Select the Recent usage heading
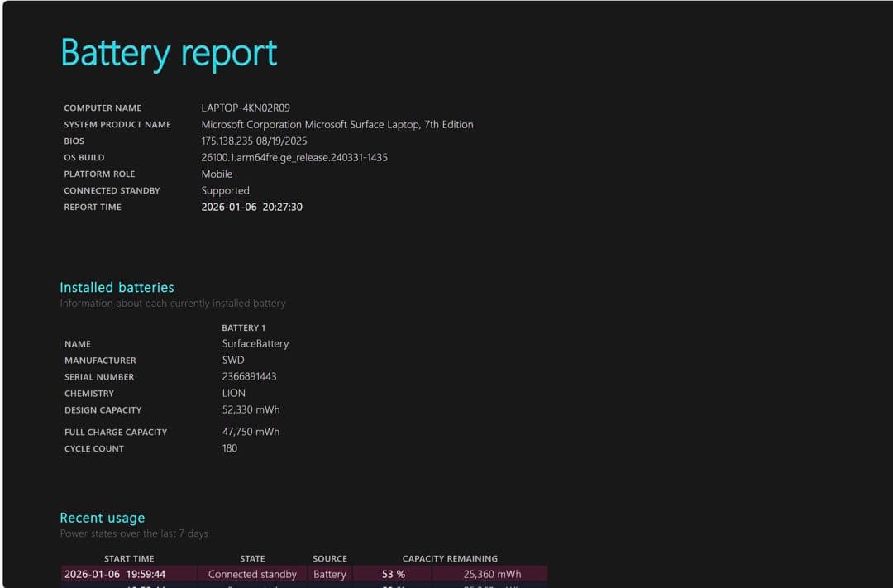Image resolution: width=893 pixels, height=588 pixels. point(102,517)
